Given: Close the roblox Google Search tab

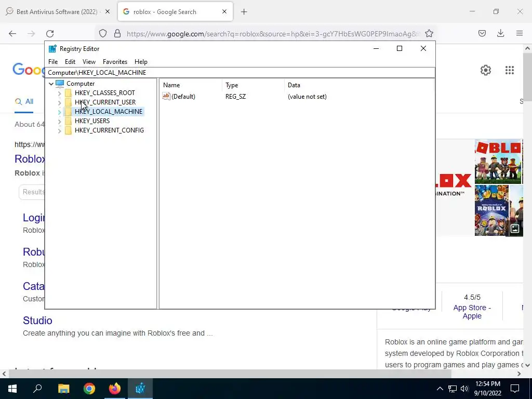Looking at the screenshot, I should [224, 12].
